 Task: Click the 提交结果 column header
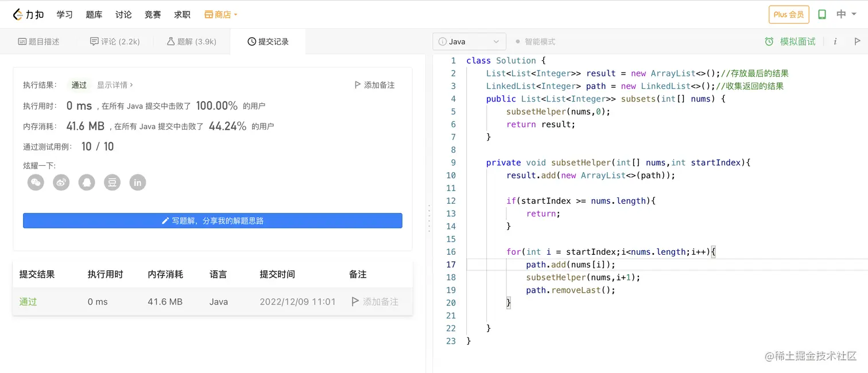(x=37, y=274)
